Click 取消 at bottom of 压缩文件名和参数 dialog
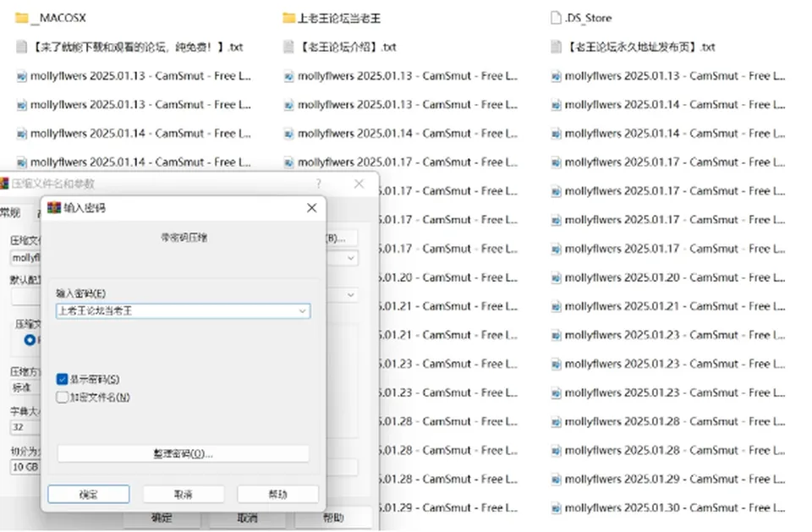This screenshot has width=812, height=532. coord(248,518)
